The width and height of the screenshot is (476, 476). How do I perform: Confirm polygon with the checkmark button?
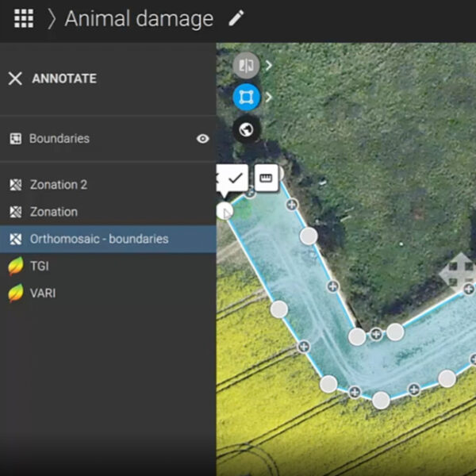[x=235, y=178]
